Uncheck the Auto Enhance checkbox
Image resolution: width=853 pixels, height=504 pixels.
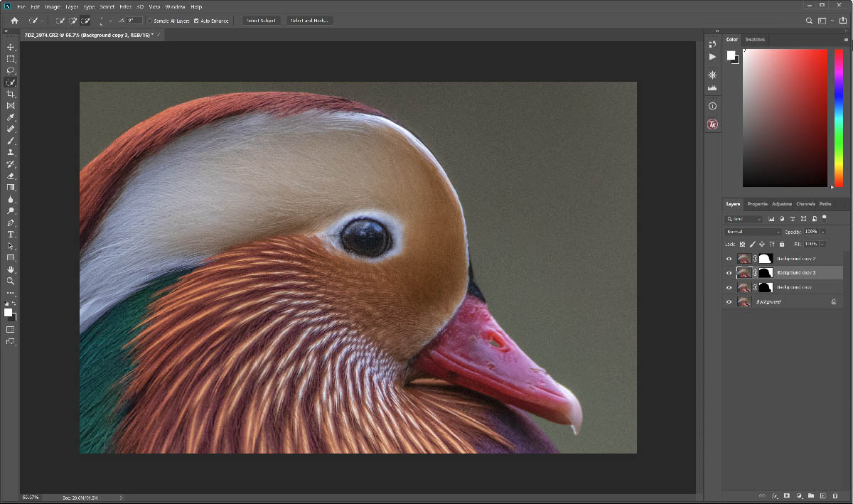(x=197, y=21)
